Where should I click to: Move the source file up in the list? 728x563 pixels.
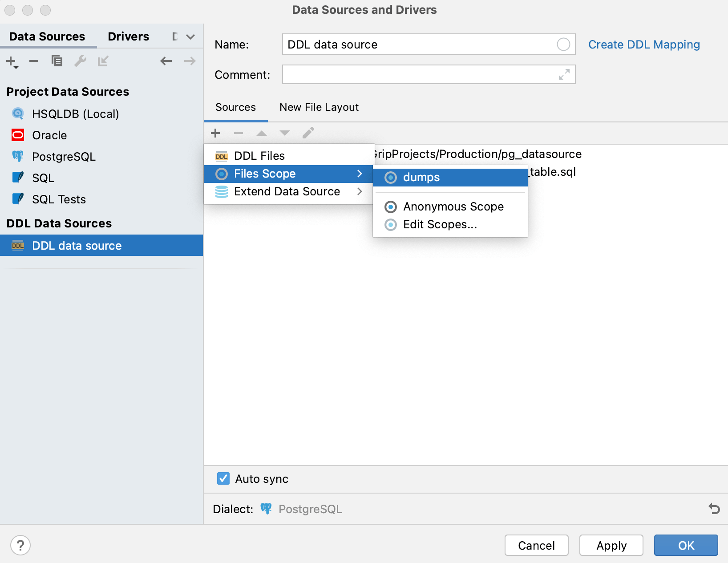coord(262,133)
